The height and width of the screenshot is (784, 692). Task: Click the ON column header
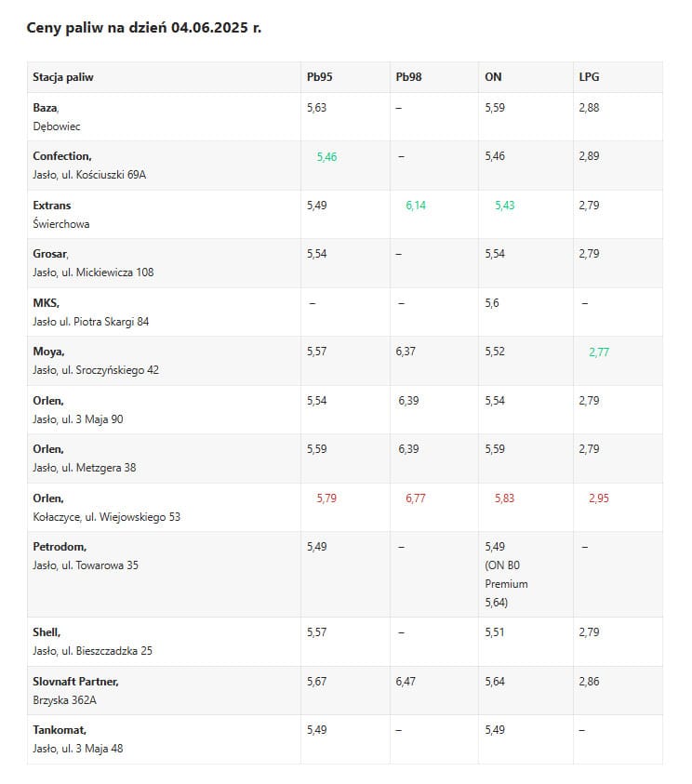(493, 77)
